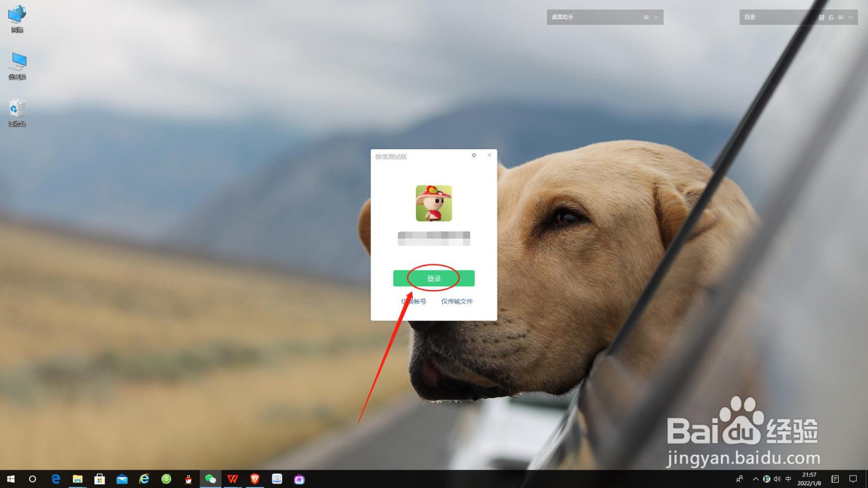Collapse the 目录 widget with chevron
The width and height of the screenshot is (868, 488).
[x=850, y=17]
